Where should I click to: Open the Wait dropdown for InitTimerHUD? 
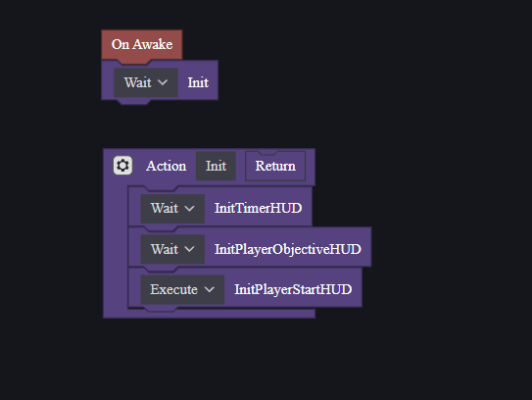[x=172, y=209]
